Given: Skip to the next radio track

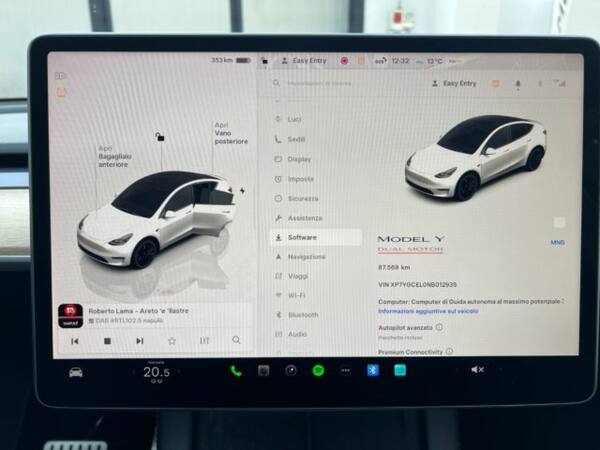Looking at the screenshot, I should [139, 340].
